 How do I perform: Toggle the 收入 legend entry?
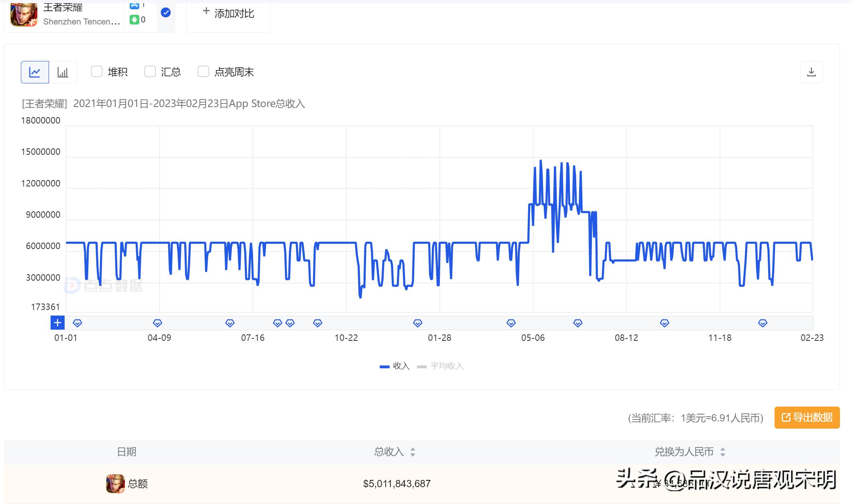(394, 366)
